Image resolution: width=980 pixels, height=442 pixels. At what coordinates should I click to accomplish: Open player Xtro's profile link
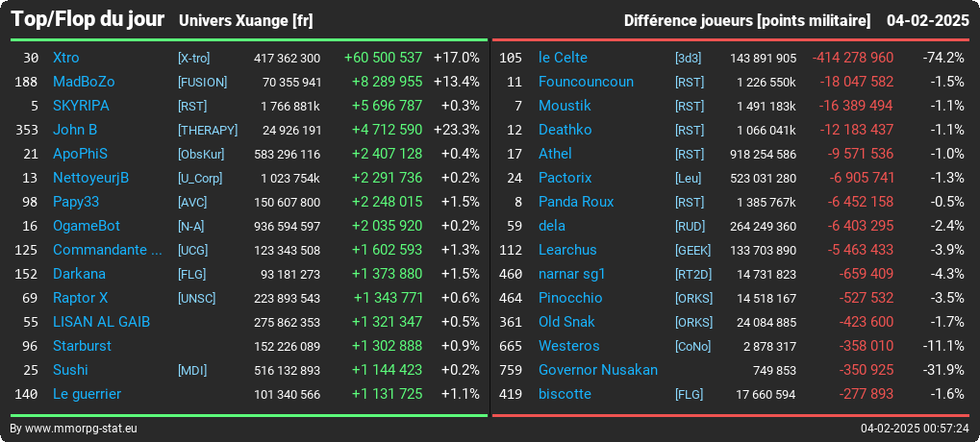(x=66, y=58)
